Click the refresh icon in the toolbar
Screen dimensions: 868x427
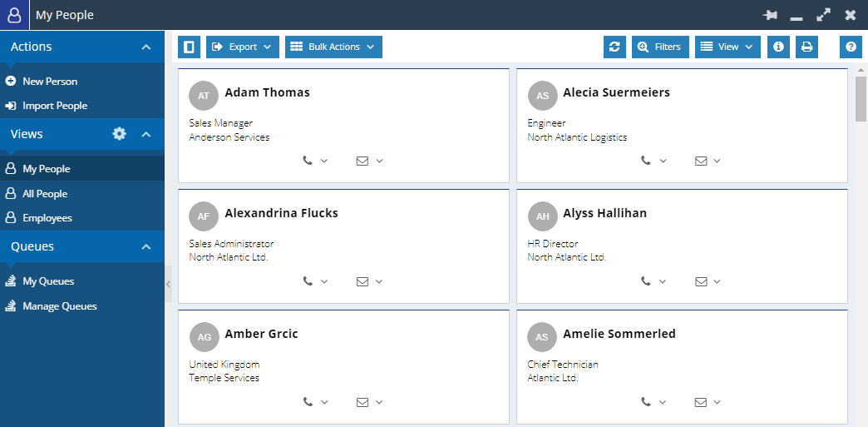614,47
